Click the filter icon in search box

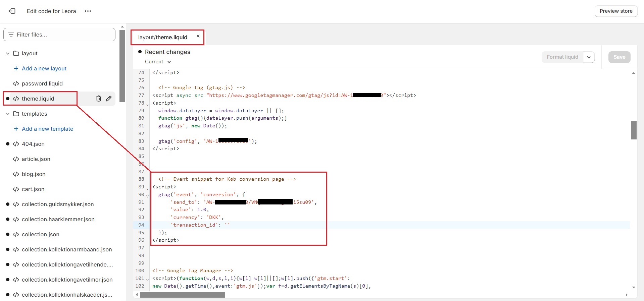click(11, 35)
